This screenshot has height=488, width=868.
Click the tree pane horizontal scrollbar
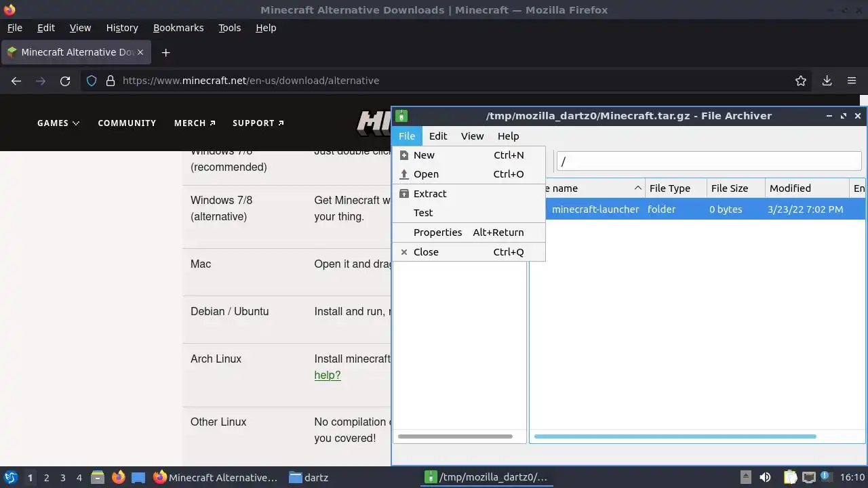tap(455, 436)
